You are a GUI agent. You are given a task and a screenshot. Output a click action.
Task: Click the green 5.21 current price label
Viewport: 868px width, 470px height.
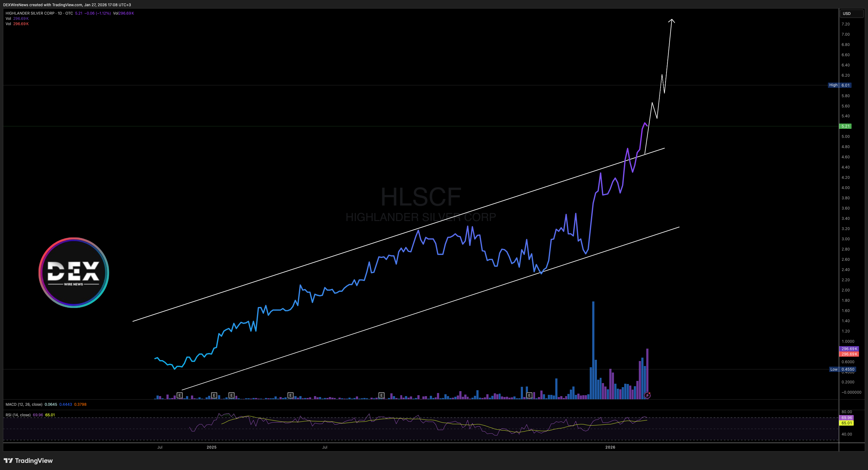pyautogui.click(x=845, y=126)
